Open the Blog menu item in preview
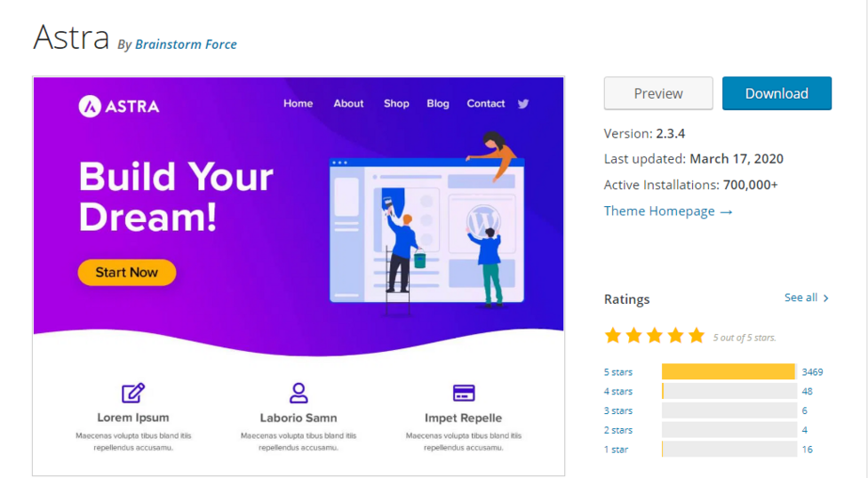The image size is (868, 478). (438, 104)
